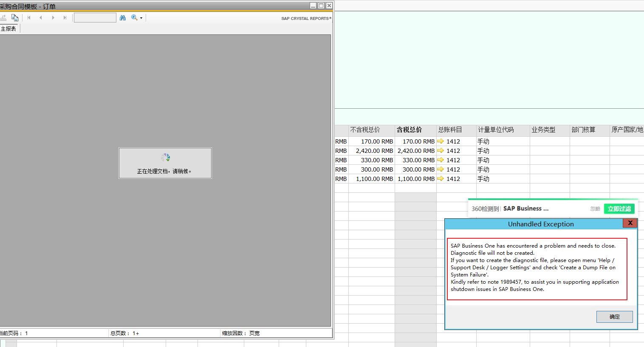Select the 主报表 tab
This screenshot has height=347, width=644.
[x=8, y=29]
